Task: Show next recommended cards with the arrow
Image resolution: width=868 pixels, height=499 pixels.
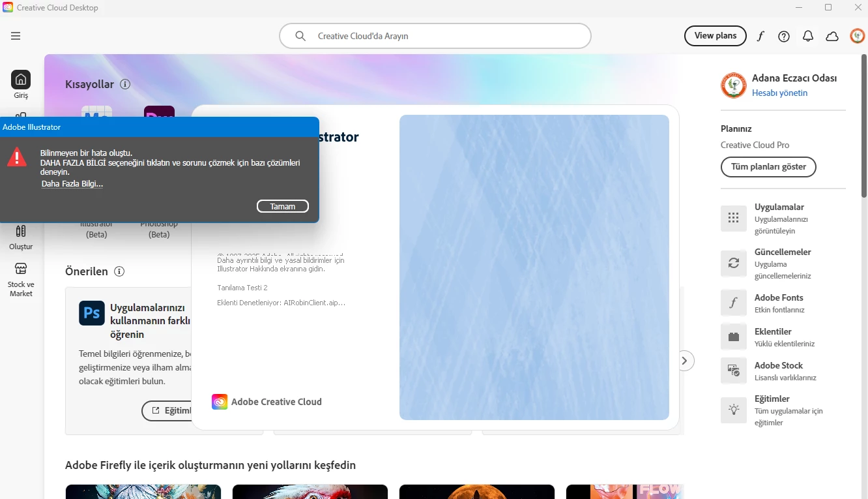Action: click(x=684, y=360)
